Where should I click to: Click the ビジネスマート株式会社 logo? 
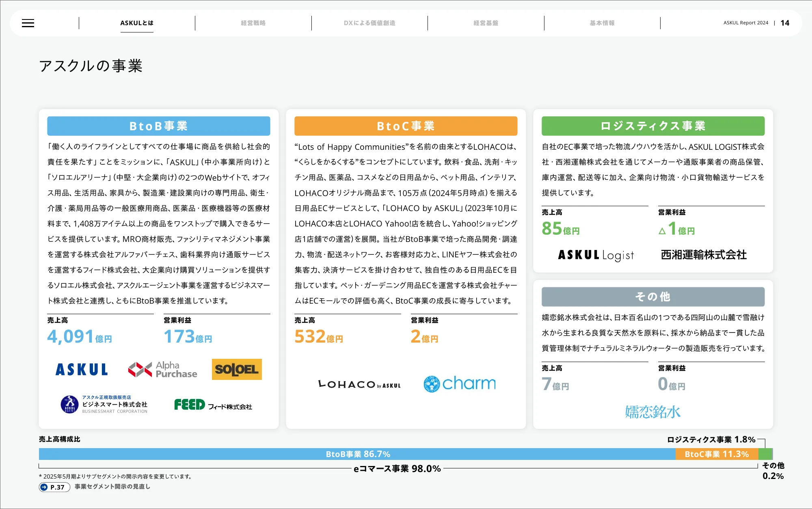click(104, 404)
